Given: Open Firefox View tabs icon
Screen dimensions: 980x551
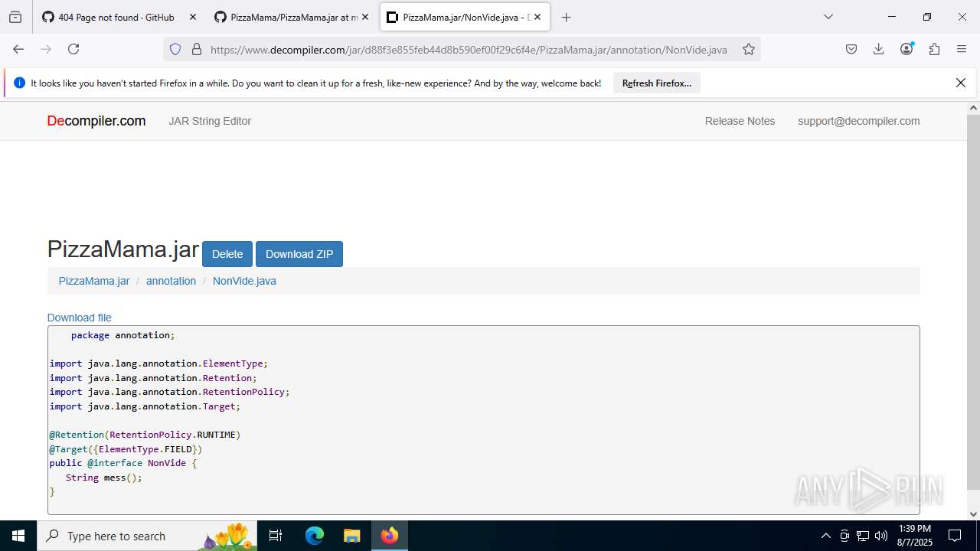Looking at the screenshot, I should pos(15,17).
